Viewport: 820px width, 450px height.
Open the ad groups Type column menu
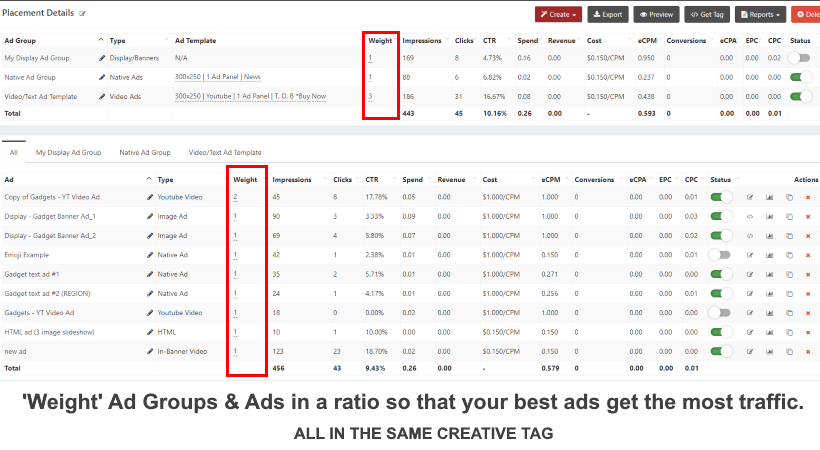click(167, 40)
